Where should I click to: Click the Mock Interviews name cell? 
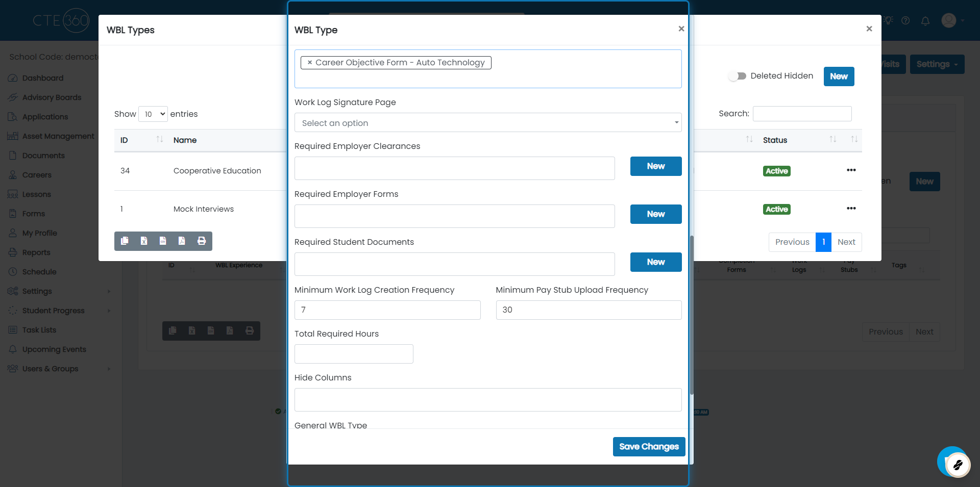(x=203, y=209)
